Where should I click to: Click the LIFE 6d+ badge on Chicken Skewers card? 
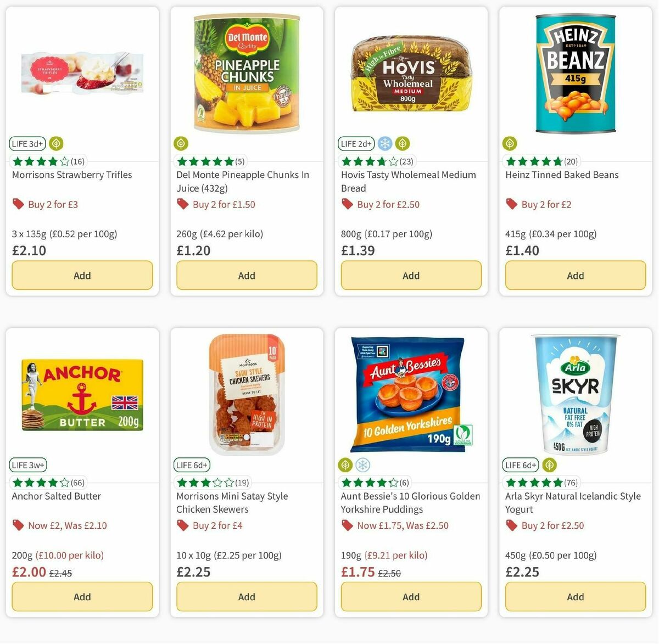(x=192, y=464)
